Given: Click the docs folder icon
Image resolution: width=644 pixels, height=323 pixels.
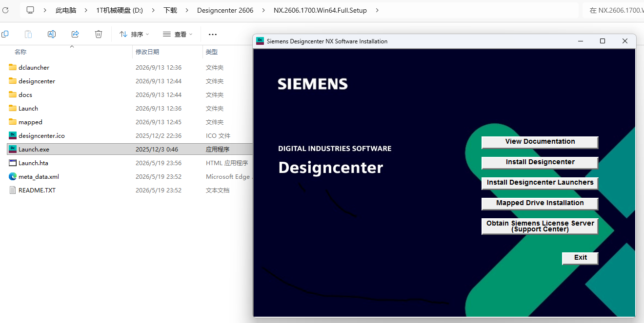Looking at the screenshot, I should [x=13, y=95].
